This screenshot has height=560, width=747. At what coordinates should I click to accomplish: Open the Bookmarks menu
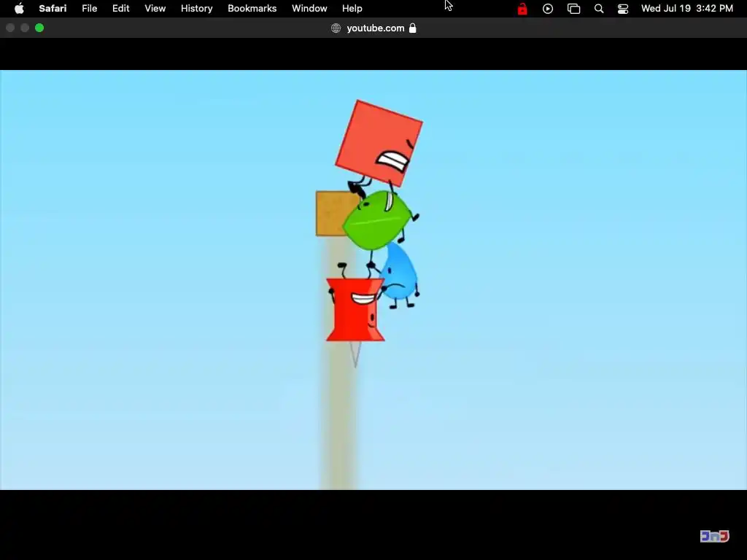(252, 9)
